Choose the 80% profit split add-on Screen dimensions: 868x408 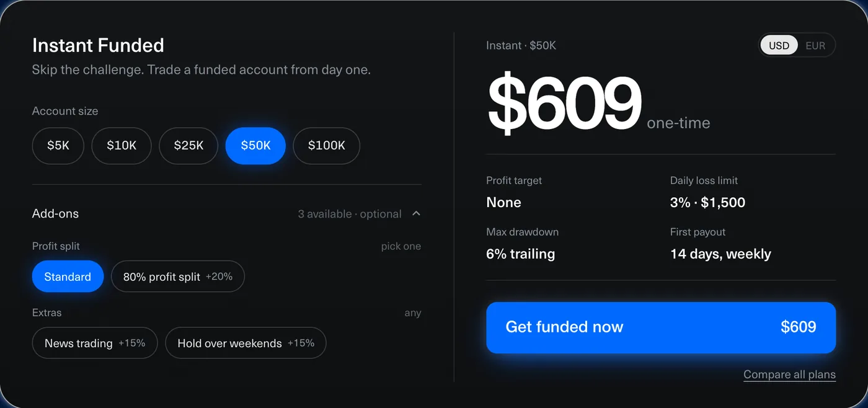coord(178,277)
